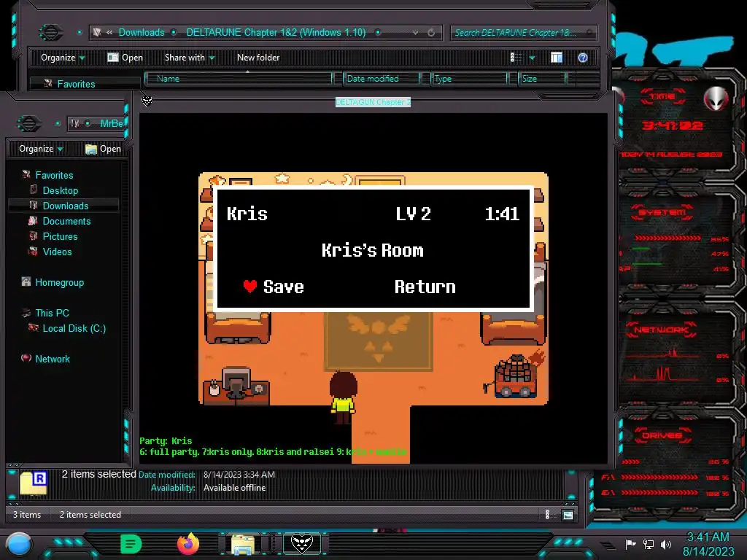Choose Return in the DELTARUNE save menu
This screenshot has height=560, width=747.
(425, 287)
